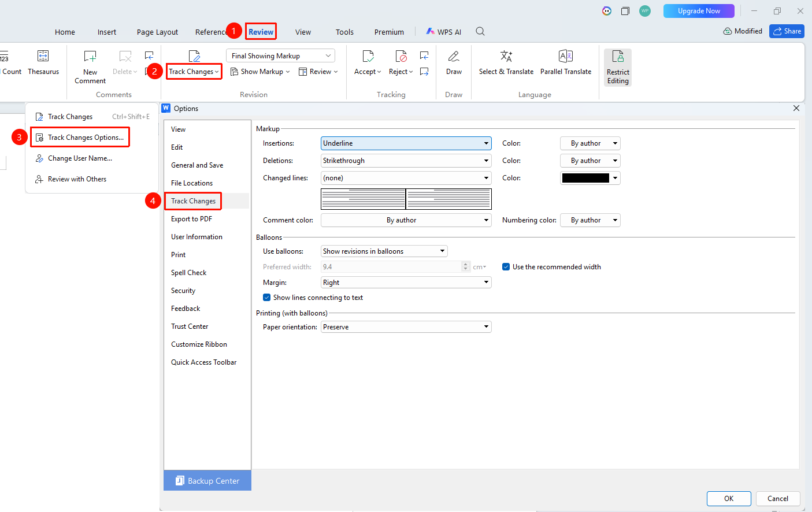Open the Thesaurus tool
The image size is (812, 512).
tap(43, 63)
